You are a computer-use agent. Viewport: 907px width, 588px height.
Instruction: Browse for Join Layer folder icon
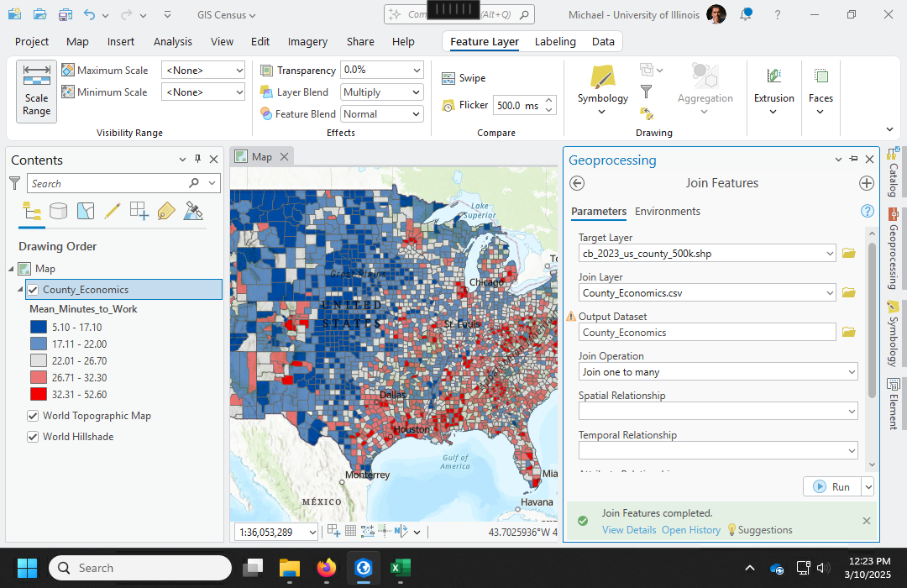pyautogui.click(x=848, y=292)
